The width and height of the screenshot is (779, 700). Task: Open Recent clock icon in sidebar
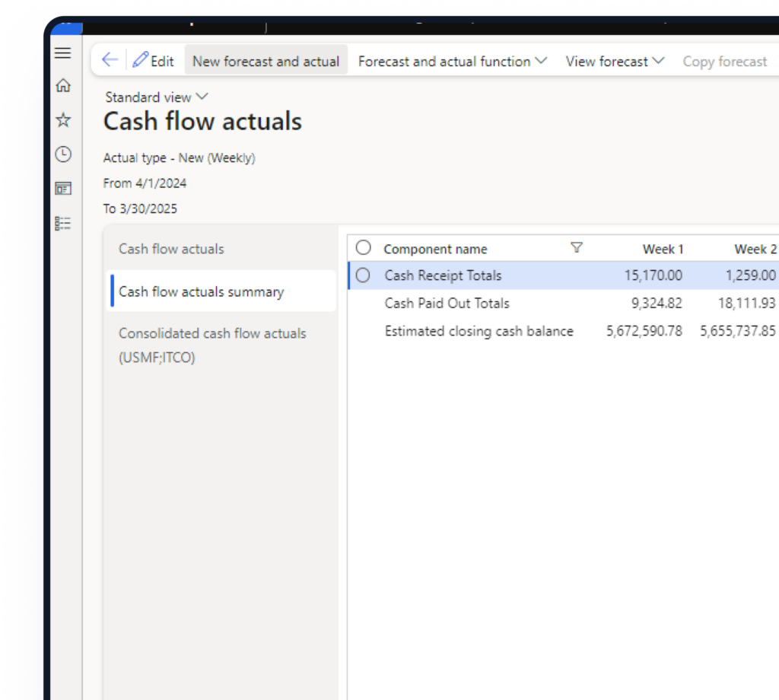[63, 154]
